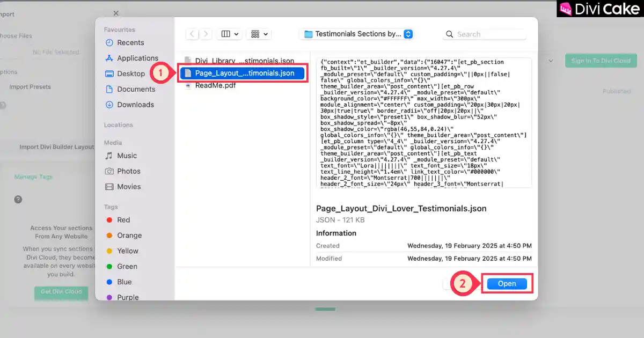Click the Photos camera icon
Image resolution: width=644 pixels, height=338 pixels.
point(109,171)
